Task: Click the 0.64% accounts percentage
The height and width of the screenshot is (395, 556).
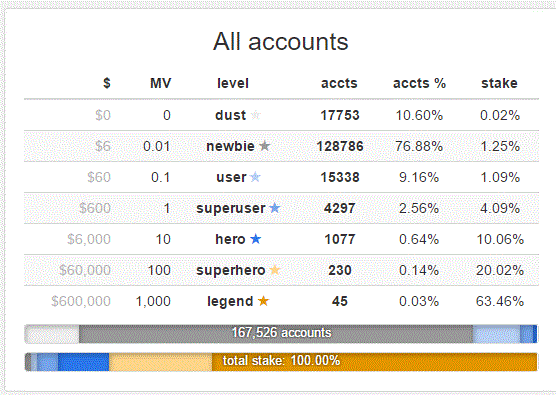Action: click(419, 239)
